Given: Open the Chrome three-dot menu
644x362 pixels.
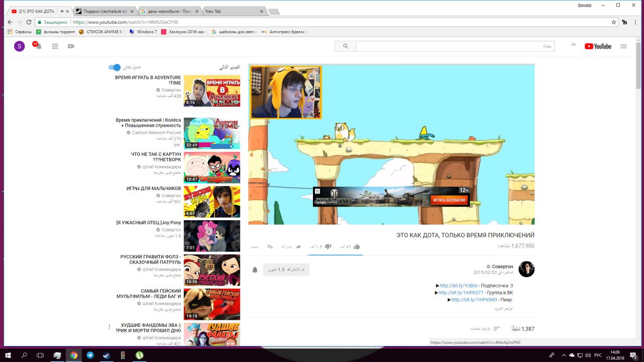Looking at the screenshot, I should (635, 22).
